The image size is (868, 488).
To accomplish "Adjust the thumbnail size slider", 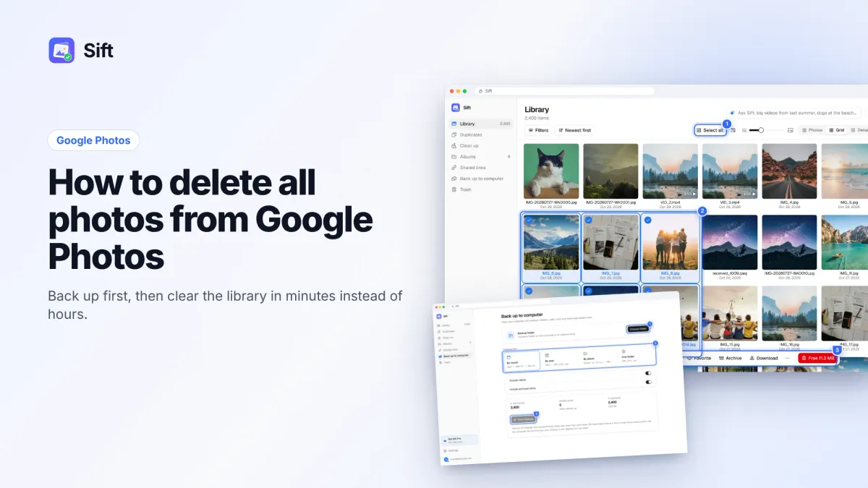I will click(767, 130).
